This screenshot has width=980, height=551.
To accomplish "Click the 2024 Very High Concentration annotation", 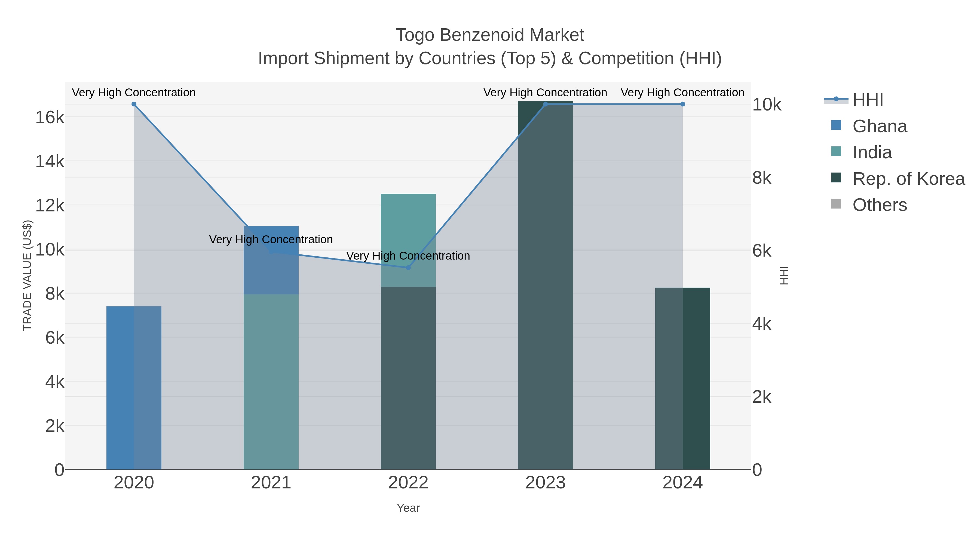I will [x=682, y=93].
